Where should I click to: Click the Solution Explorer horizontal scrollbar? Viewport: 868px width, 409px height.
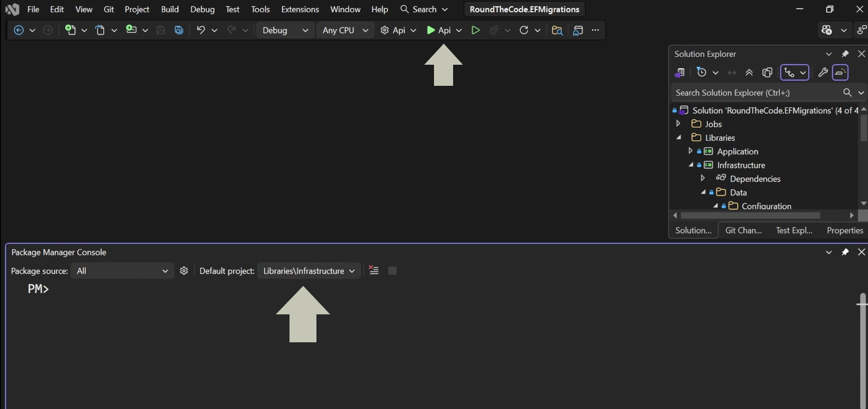click(750, 215)
